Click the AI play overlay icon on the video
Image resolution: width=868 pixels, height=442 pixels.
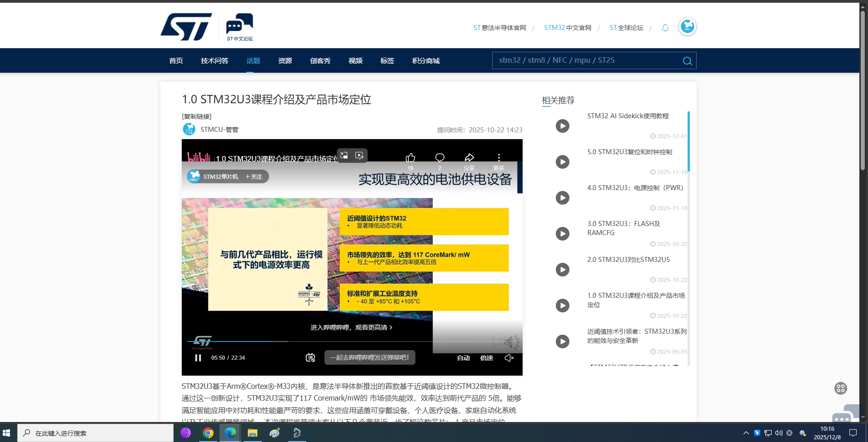[x=359, y=156]
